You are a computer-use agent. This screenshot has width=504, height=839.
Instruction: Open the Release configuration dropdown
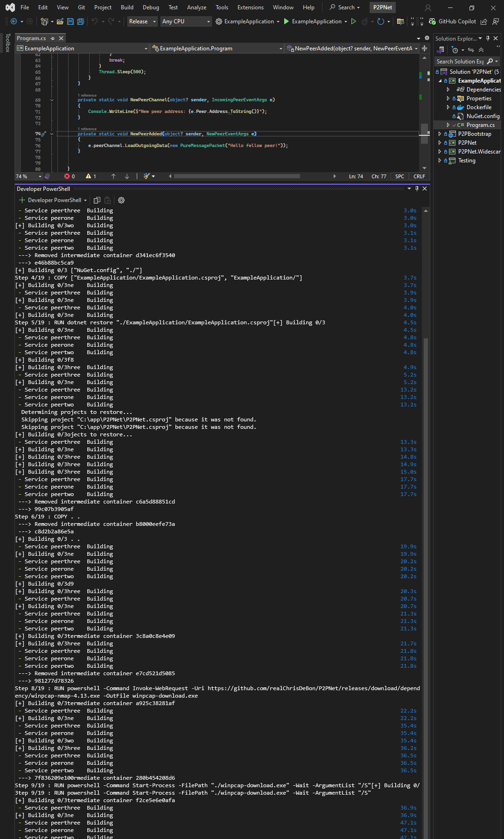pos(142,21)
